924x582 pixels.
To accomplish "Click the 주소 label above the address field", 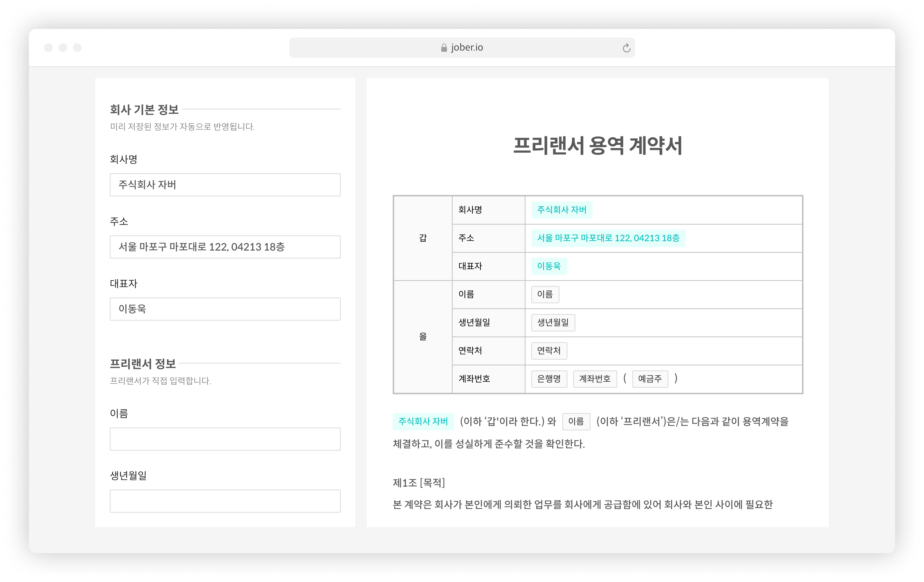I will coord(119,221).
